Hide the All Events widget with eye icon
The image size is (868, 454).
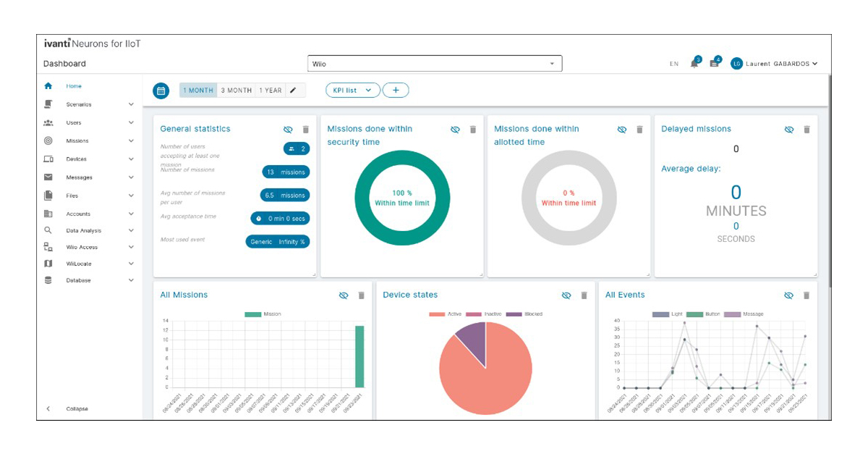click(787, 295)
